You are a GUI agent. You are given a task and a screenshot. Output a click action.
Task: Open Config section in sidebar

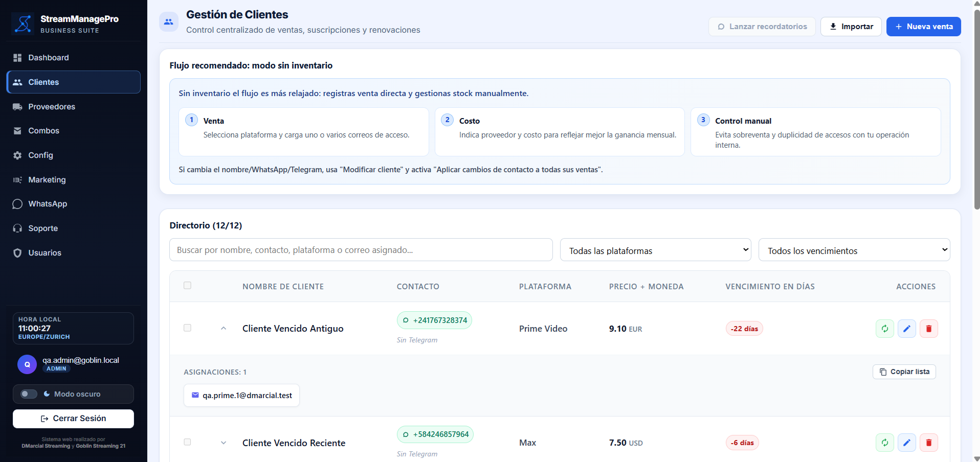click(x=74, y=155)
